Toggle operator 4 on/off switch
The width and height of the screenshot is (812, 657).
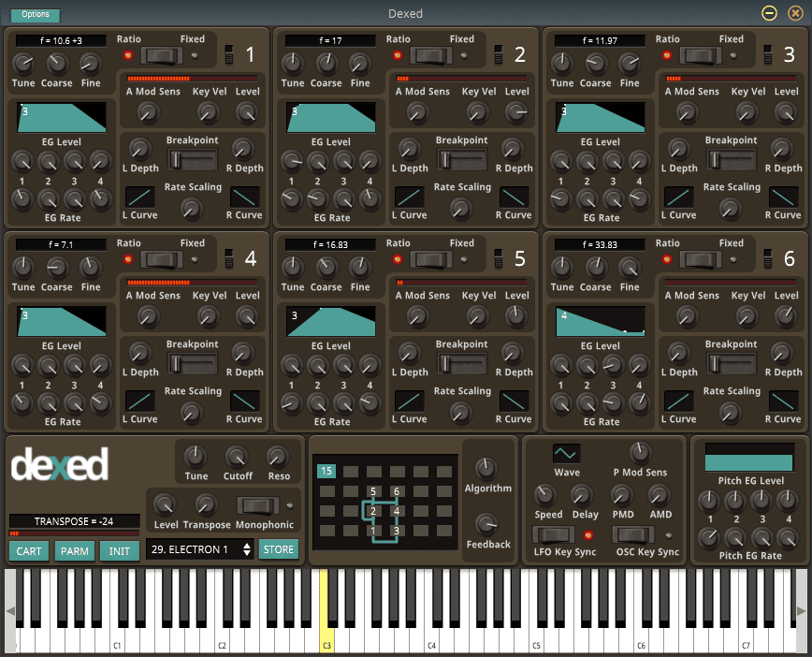(229, 258)
